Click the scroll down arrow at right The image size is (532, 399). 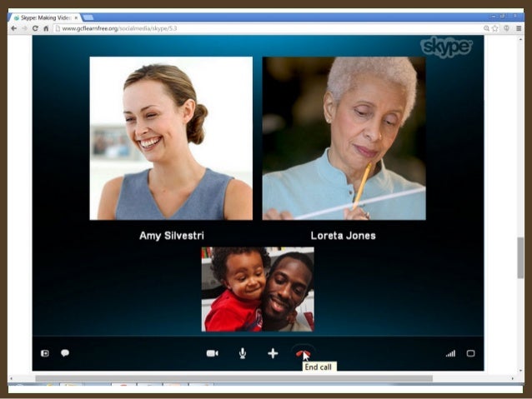coord(520,371)
